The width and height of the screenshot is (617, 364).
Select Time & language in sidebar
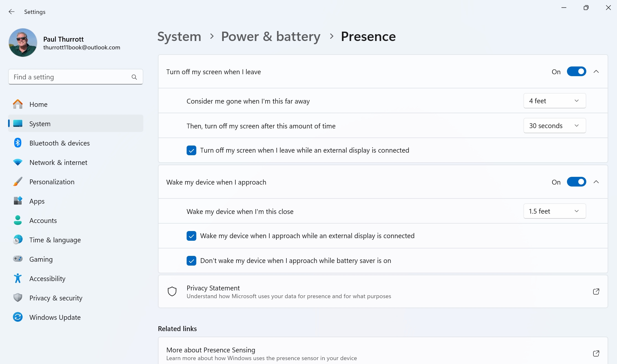tap(55, 240)
